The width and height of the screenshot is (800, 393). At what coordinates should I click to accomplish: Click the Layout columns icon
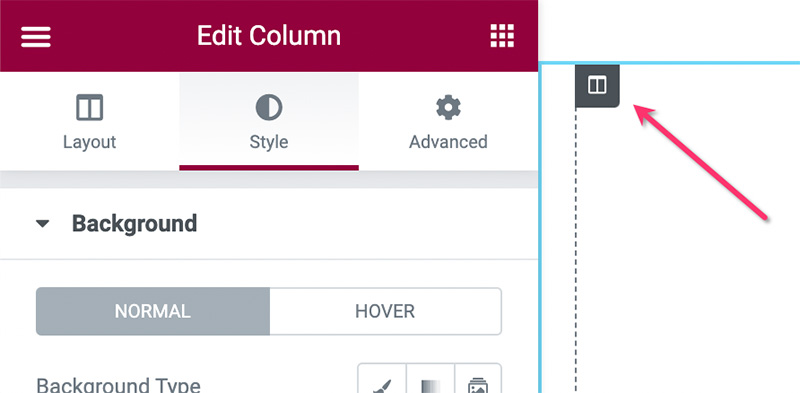[x=89, y=108]
